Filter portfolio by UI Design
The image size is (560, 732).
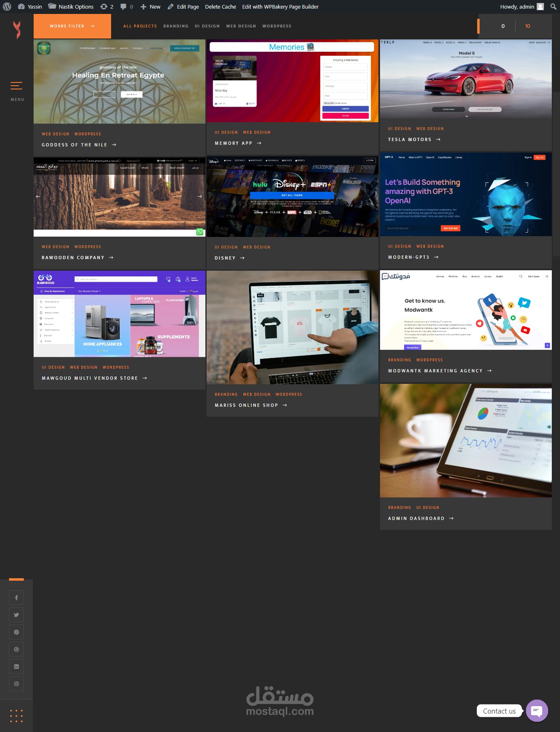[207, 26]
